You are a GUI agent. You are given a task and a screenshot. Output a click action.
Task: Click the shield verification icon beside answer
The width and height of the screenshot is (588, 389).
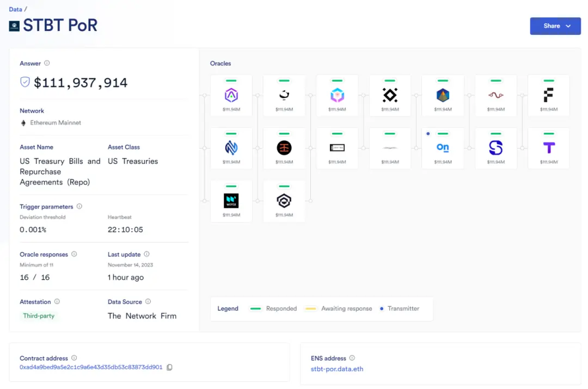24,82
